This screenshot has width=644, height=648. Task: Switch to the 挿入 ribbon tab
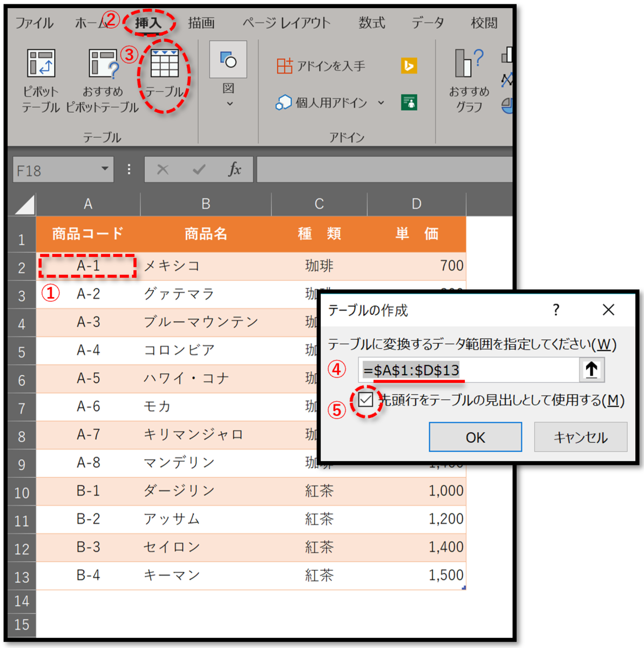coord(150,23)
